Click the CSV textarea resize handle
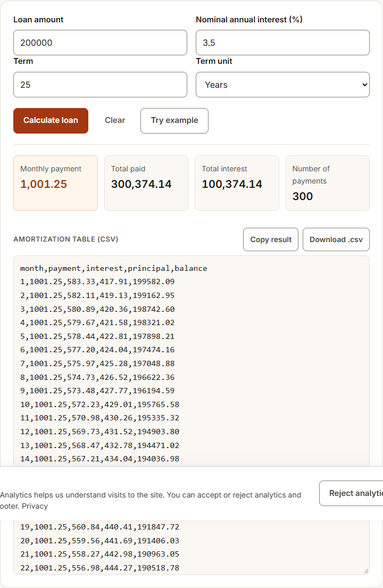Viewport: 383px width, 588px height. point(366,571)
